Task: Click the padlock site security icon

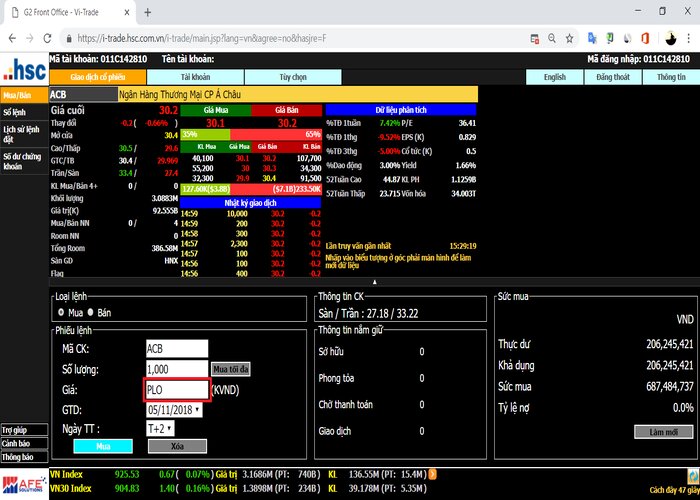Action: (x=69, y=39)
